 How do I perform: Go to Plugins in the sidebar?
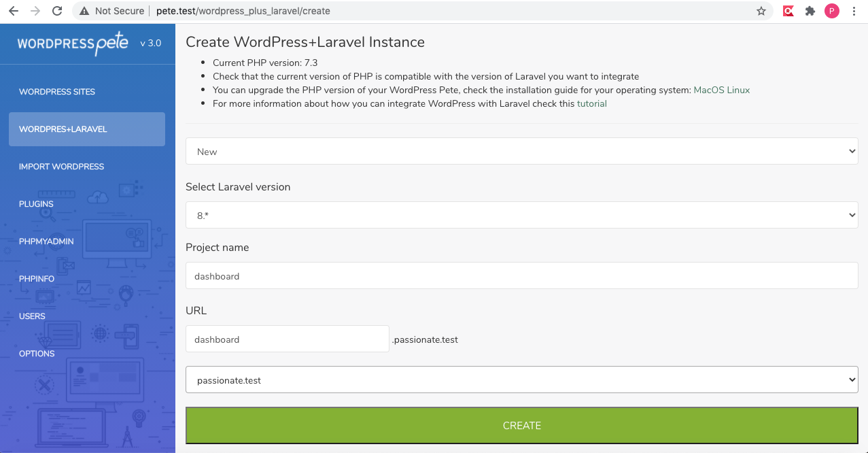pyautogui.click(x=36, y=204)
